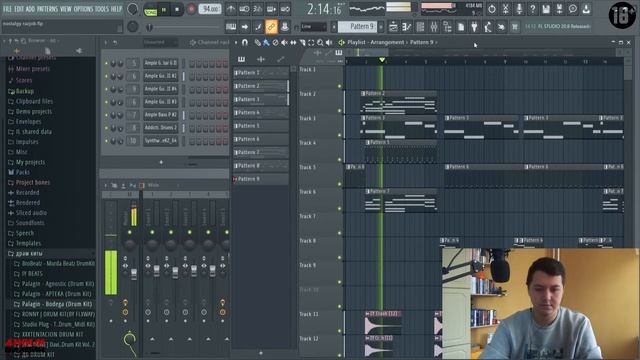
Task: Toggle mute LED of mixer-track-5 Ample guitar channel
Action: (x=107, y=63)
